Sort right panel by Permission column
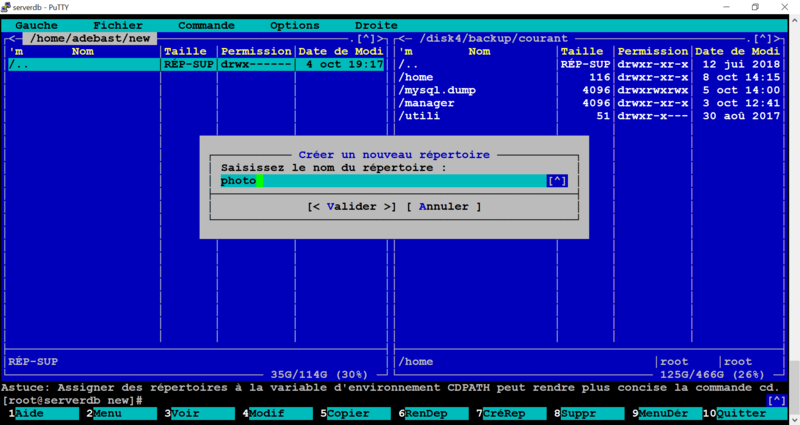The width and height of the screenshot is (800, 425). click(653, 51)
